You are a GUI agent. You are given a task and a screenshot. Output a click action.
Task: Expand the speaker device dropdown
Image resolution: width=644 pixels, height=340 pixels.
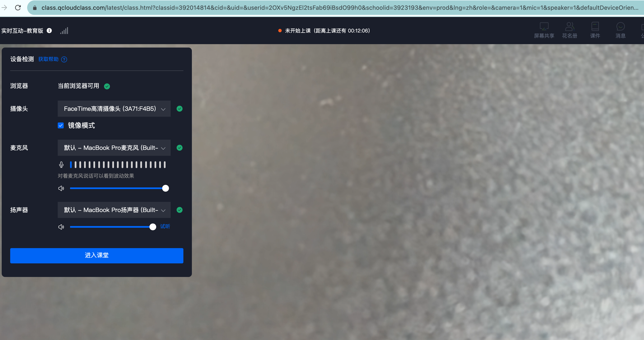114,210
